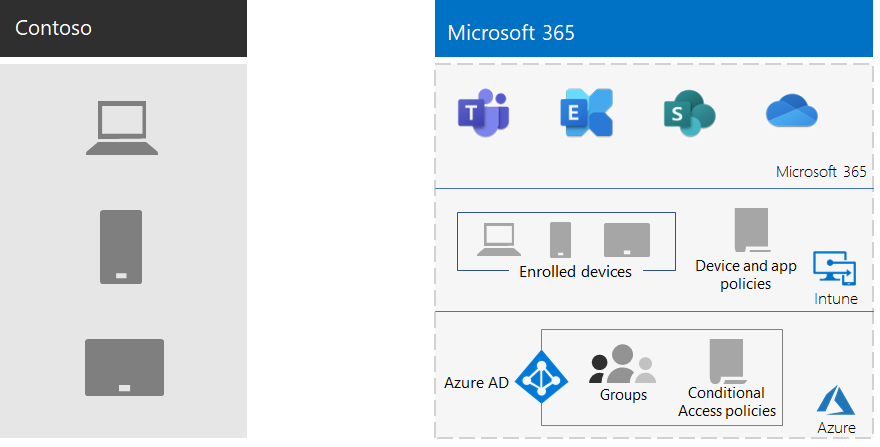Viewport: 880px width, 447px height.
Task: Select the Conditional Access policies document icon
Action: (727, 361)
